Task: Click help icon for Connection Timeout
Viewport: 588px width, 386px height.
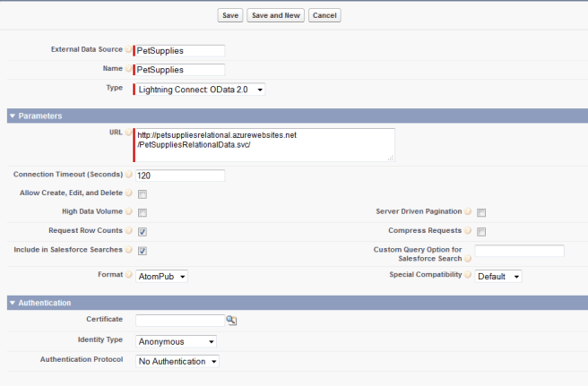Action: 128,174
